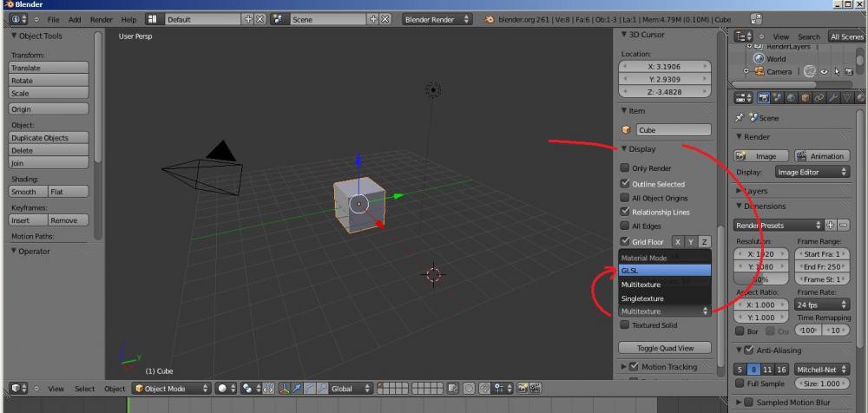868x413 pixels.
Task: Open the Help menu
Action: point(128,19)
